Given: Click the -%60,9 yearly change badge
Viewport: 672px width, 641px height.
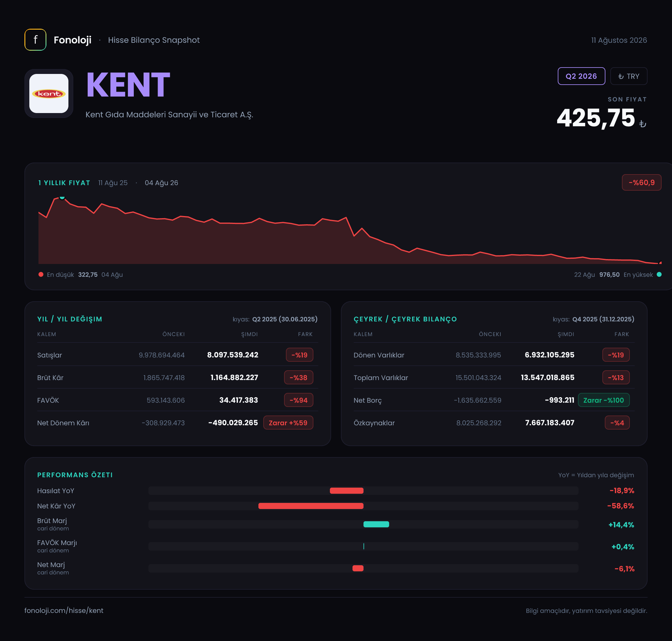Looking at the screenshot, I should pyautogui.click(x=641, y=182).
